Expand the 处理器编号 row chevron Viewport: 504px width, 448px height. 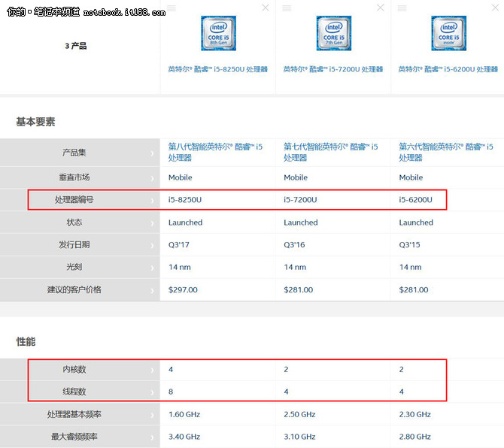click(153, 201)
